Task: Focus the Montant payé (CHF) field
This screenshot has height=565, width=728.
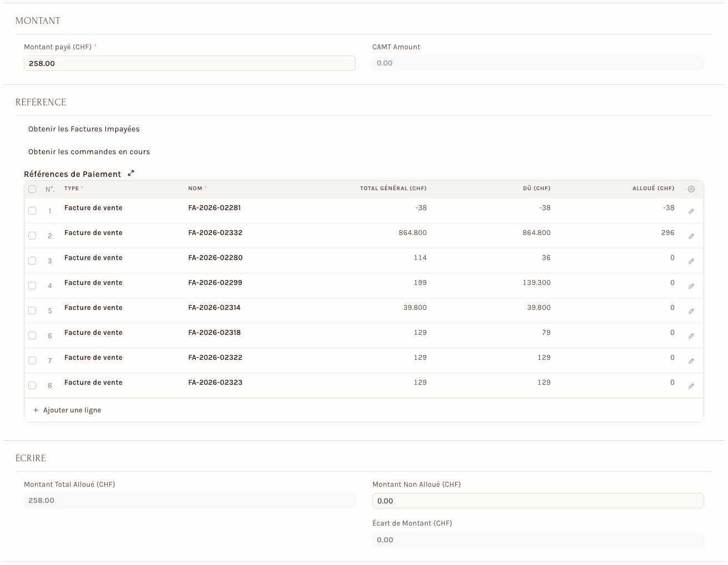Action: coord(190,63)
